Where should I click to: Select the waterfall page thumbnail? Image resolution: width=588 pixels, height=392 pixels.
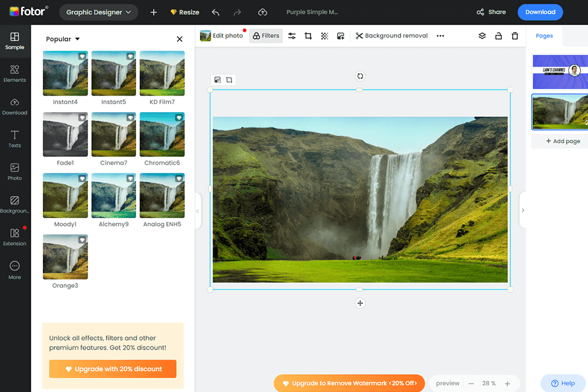pos(560,112)
